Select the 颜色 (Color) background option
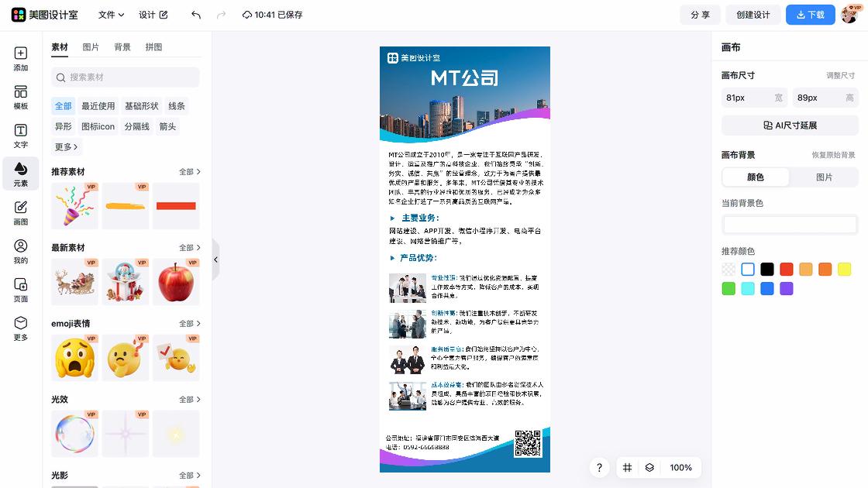Screen dimensions: 868x488 point(756,177)
